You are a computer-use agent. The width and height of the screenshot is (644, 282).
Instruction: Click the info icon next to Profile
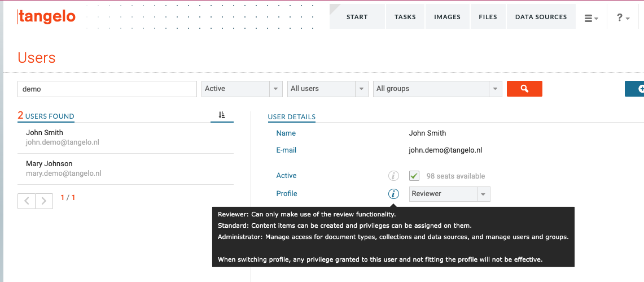pos(393,194)
